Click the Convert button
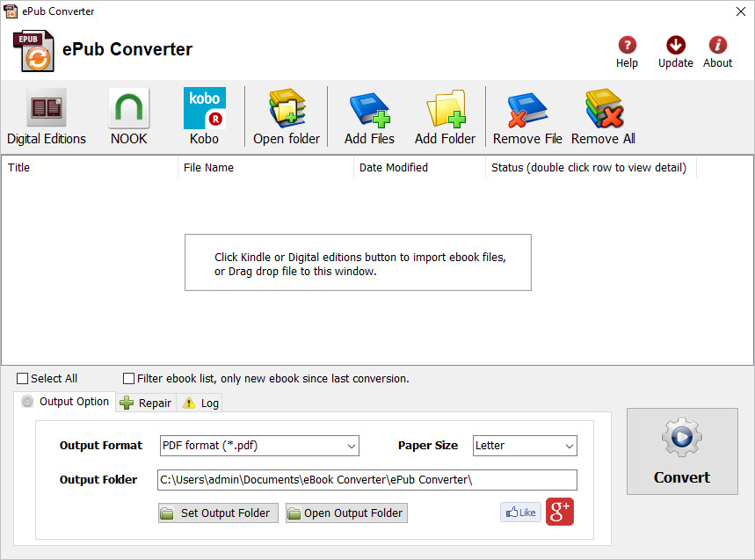The height and width of the screenshot is (560, 755). 682,451
